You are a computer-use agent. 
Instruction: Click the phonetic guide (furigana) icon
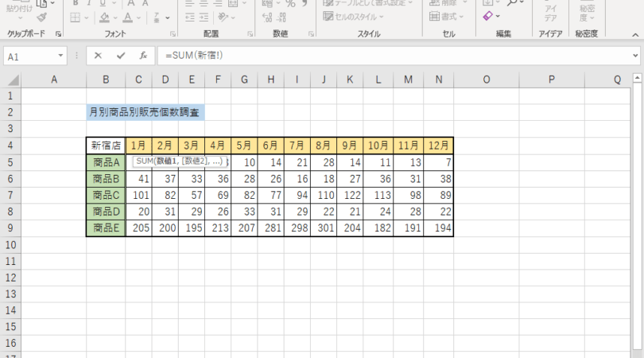(157, 18)
